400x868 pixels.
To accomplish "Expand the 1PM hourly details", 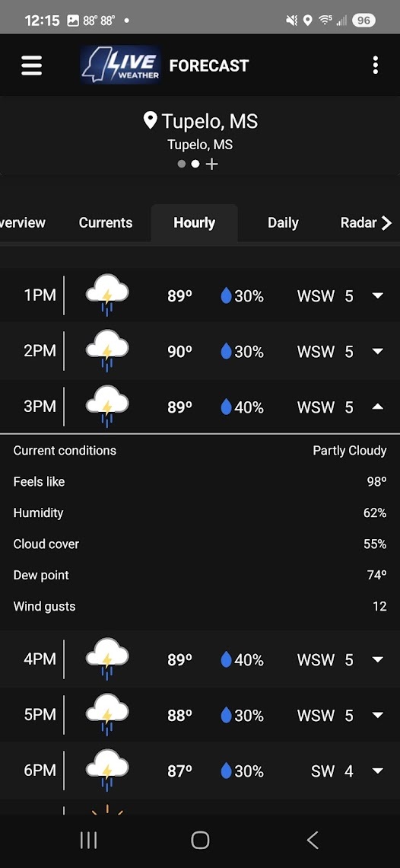I will tap(378, 295).
